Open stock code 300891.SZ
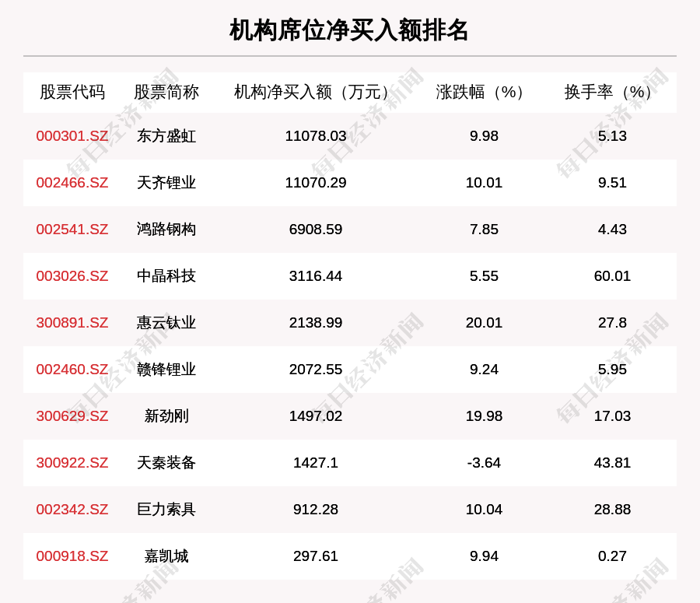This screenshot has width=700, height=603. click(x=72, y=322)
